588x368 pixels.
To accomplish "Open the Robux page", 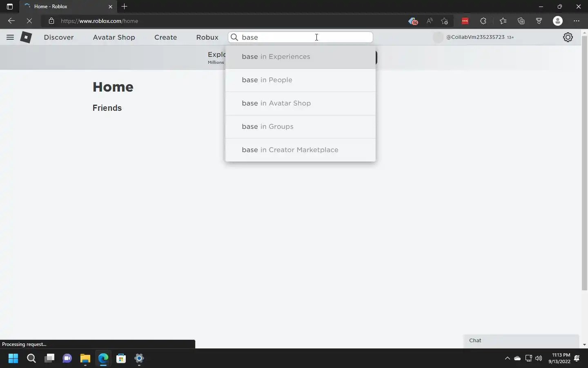I will pyautogui.click(x=207, y=37).
